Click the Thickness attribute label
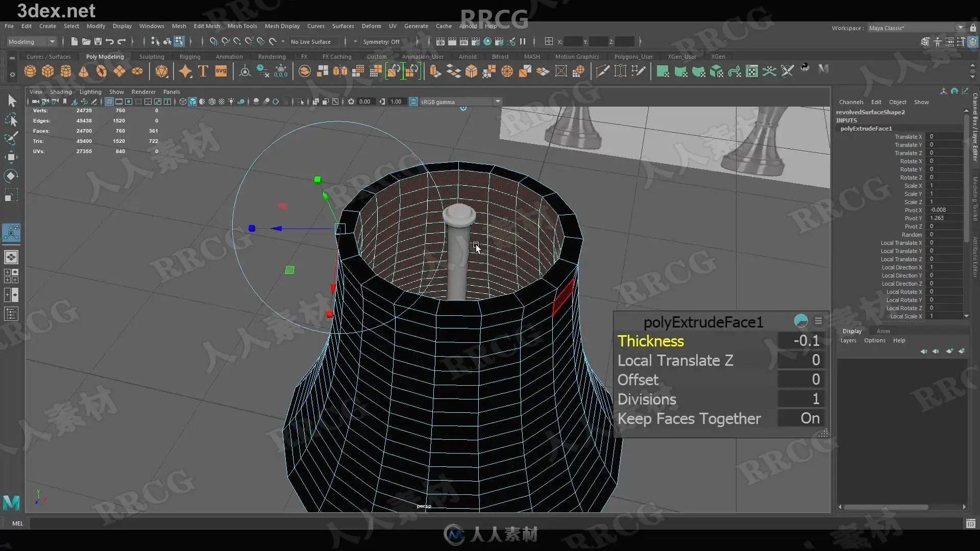This screenshot has width=980, height=551. (x=650, y=341)
